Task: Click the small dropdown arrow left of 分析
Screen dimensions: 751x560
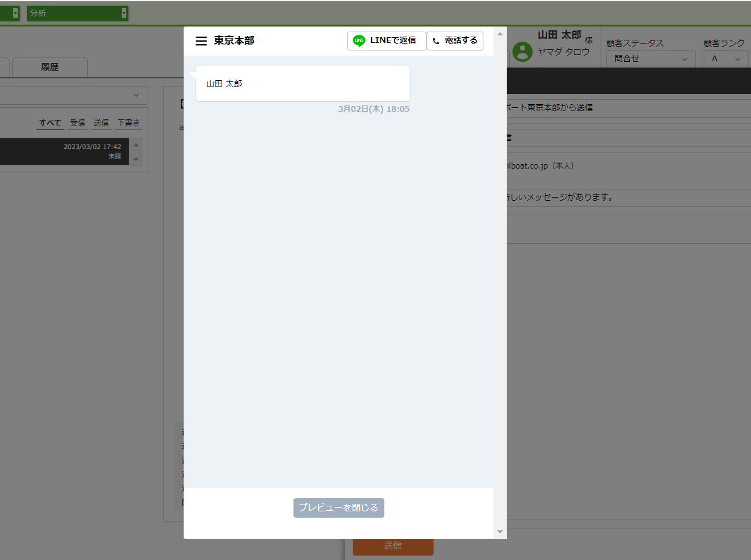Action: 15,13
